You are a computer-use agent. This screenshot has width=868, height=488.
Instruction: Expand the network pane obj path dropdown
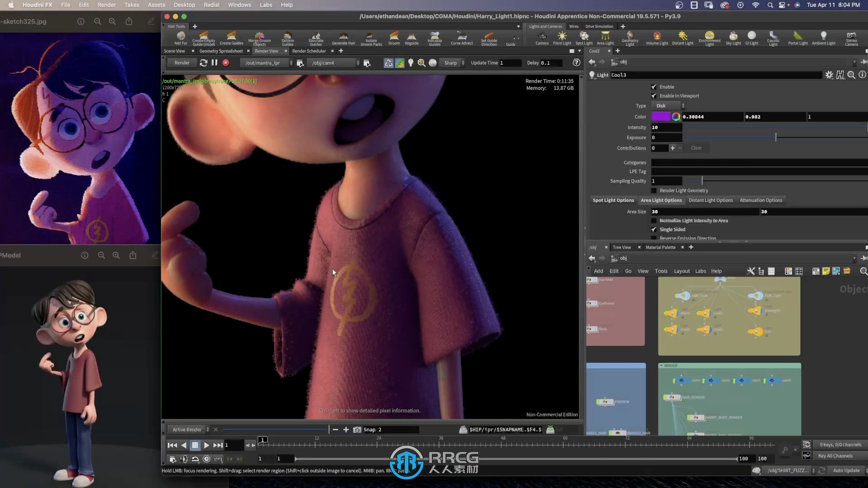[854, 258]
